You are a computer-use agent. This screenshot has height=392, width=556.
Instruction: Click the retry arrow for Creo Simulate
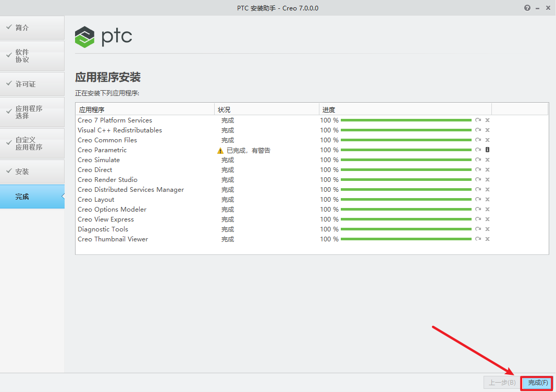478,160
